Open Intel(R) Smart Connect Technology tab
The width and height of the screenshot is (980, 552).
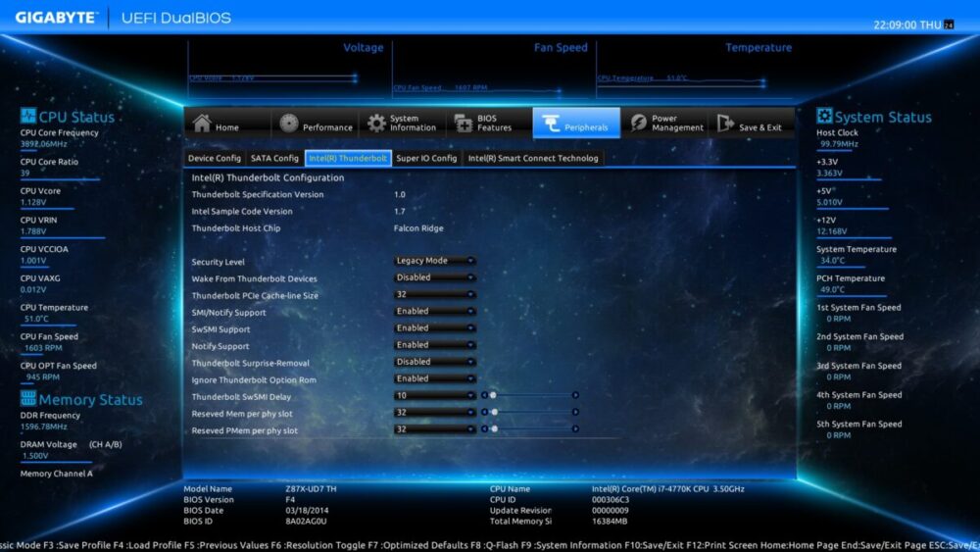coord(533,158)
